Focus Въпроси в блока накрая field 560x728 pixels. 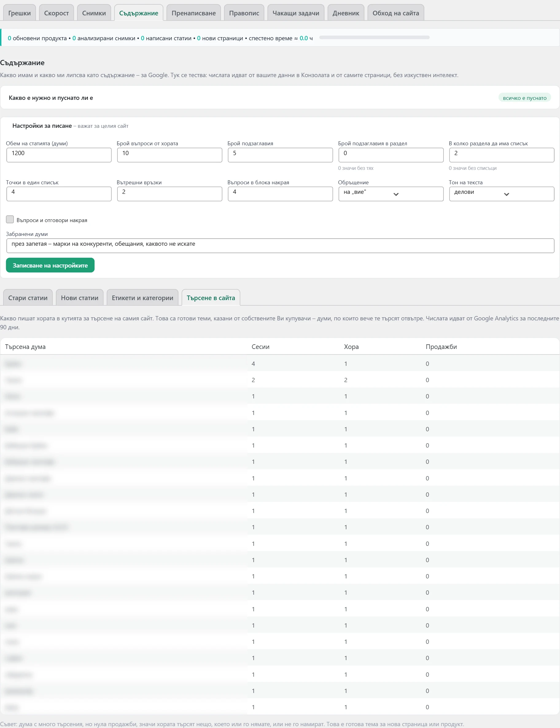tap(280, 194)
